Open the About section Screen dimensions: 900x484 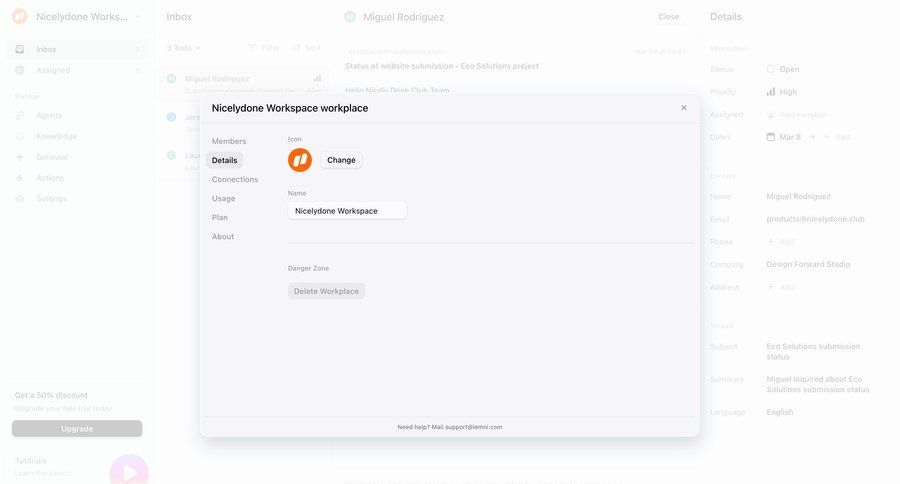223,237
